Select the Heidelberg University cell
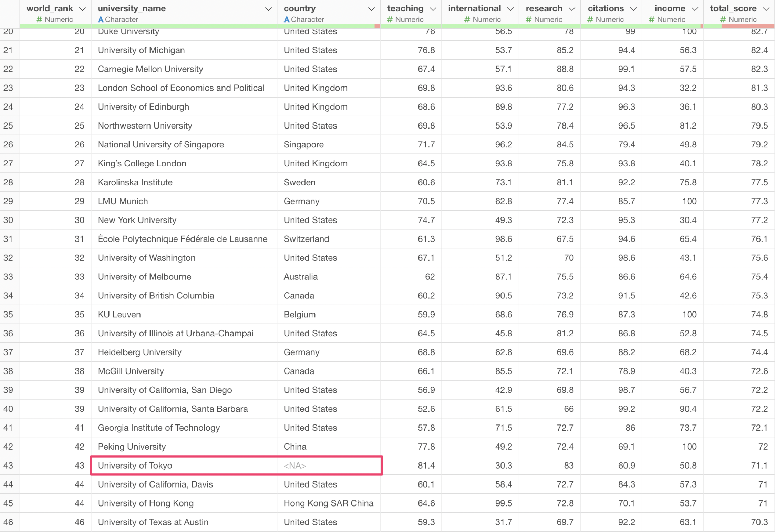775x532 pixels. (184, 352)
